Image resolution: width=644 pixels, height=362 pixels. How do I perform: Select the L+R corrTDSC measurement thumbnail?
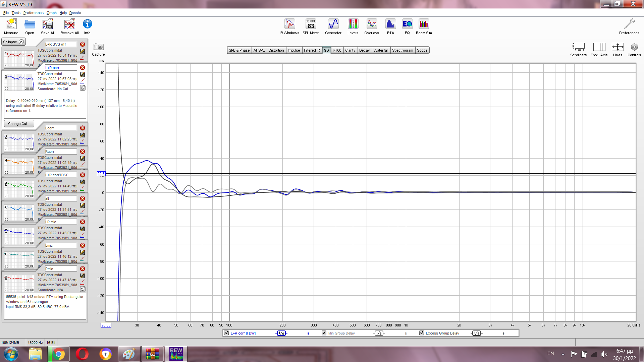19,189
